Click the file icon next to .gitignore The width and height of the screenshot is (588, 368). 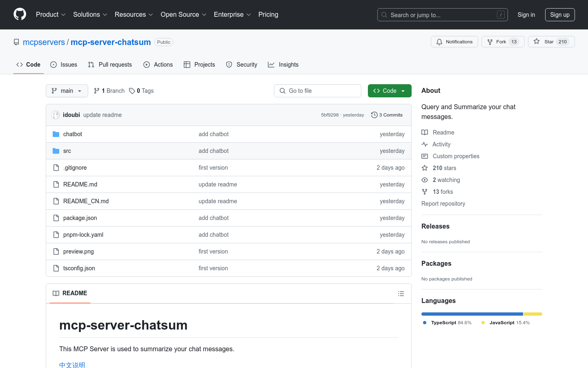click(x=56, y=168)
